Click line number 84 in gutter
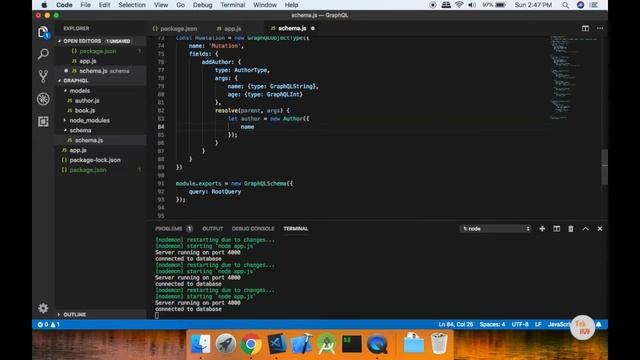Image resolution: width=640 pixels, height=360 pixels. coord(161,127)
